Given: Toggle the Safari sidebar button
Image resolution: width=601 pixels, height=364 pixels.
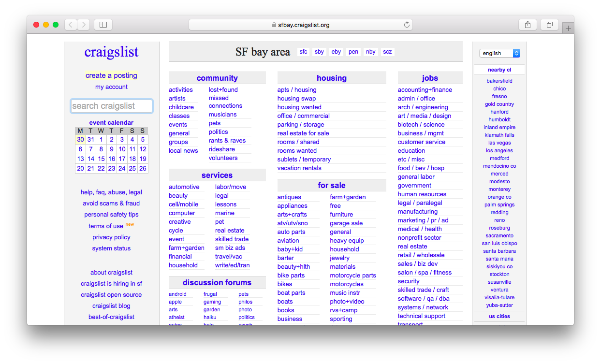Looking at the screenshot, I should (103, 25).
